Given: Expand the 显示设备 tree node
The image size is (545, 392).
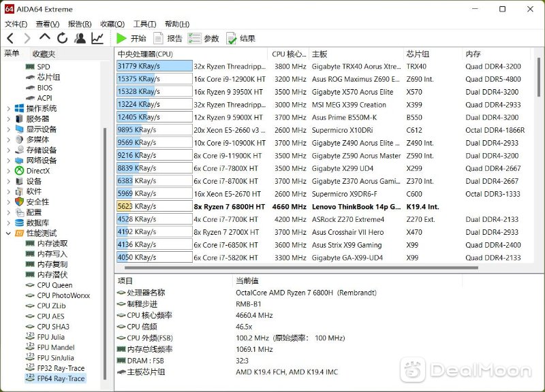Looking at the screenshot, I should (x=8, y=129).
